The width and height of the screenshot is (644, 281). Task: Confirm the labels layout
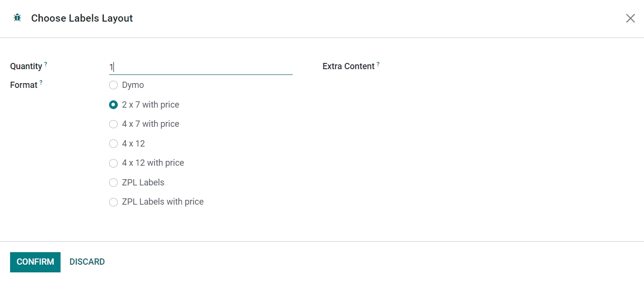coord(35,262)
